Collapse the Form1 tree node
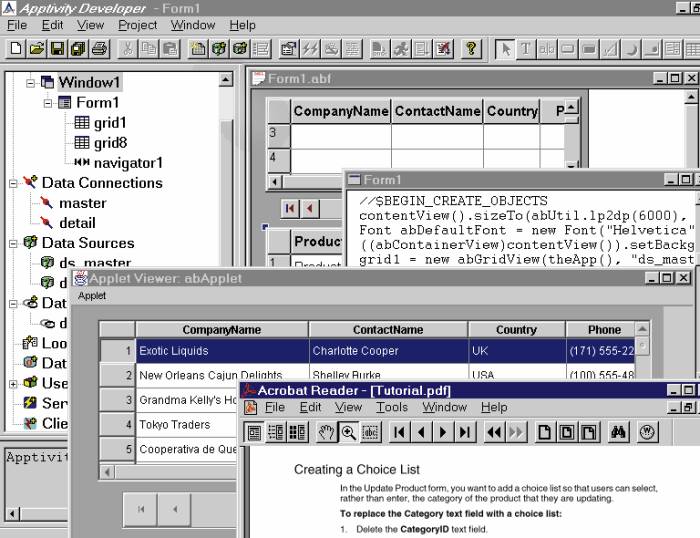Image resolution: width=700 pixels, height=538 pixels. click(x=48, y=103)
